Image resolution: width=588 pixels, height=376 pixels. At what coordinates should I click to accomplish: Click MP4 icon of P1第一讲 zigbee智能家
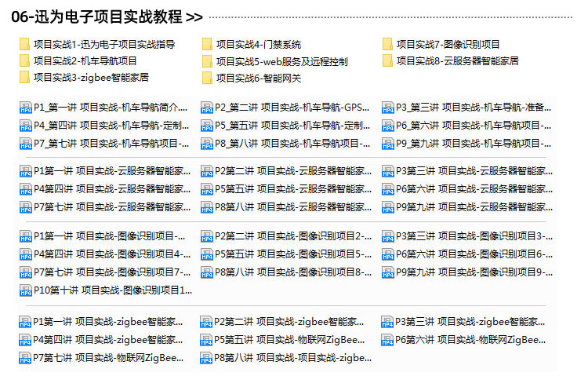pos(25,322)
